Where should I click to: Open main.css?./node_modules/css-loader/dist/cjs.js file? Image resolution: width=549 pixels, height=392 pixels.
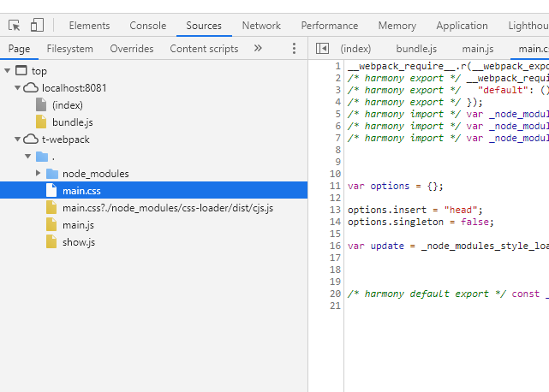pos(168,208)
